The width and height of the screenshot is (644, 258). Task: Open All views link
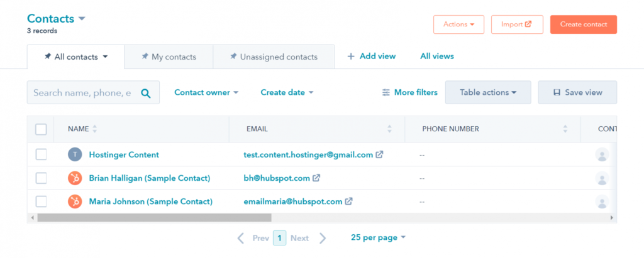437,56
